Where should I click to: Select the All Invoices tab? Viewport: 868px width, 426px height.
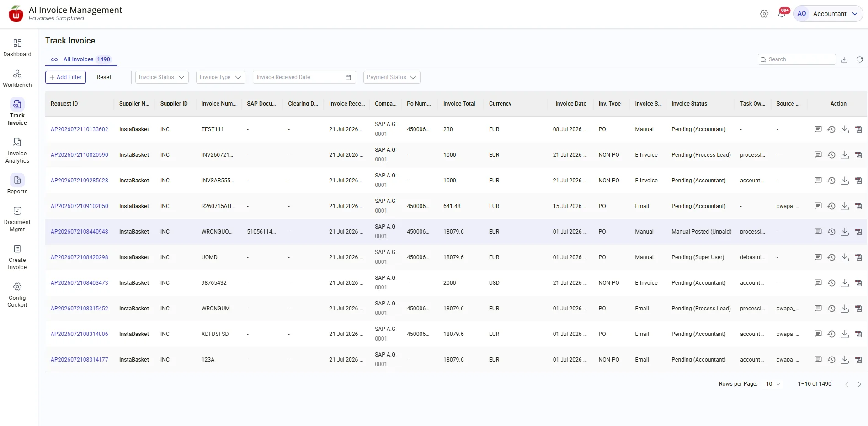[x=81, y=59]
